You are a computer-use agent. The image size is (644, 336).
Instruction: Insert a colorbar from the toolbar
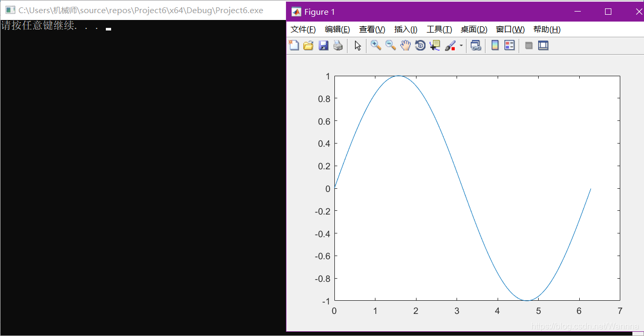pyautogui.click(x=495, y=45)
